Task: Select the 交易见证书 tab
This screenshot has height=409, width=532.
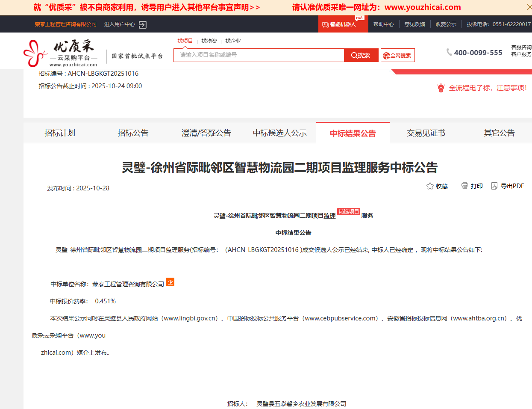Action: point(426,133)
